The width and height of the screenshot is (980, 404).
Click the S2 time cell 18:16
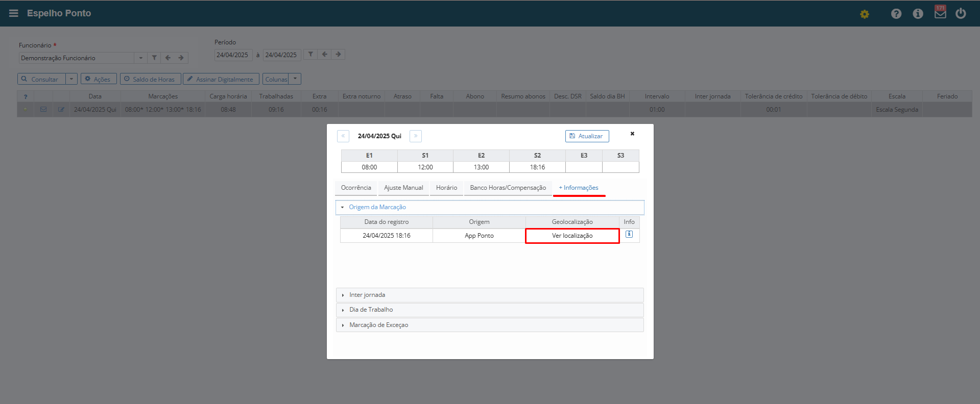tap(537, 167)
